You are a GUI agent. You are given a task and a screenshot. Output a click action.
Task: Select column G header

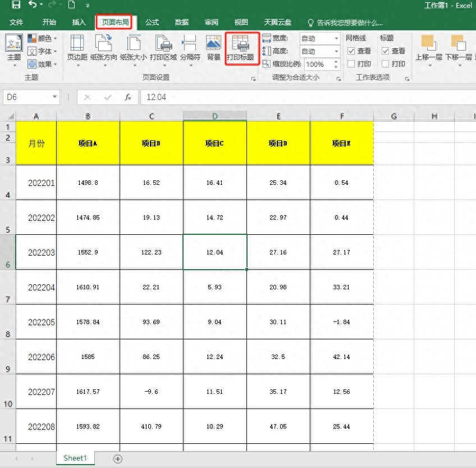(393, 116)
